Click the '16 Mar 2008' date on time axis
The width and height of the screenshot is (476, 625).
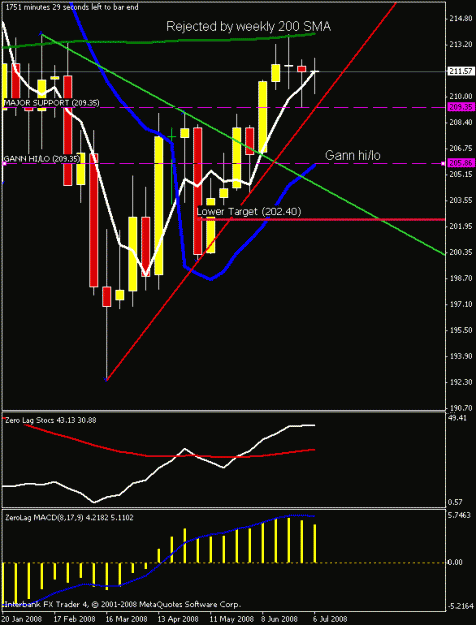point(127,619)
